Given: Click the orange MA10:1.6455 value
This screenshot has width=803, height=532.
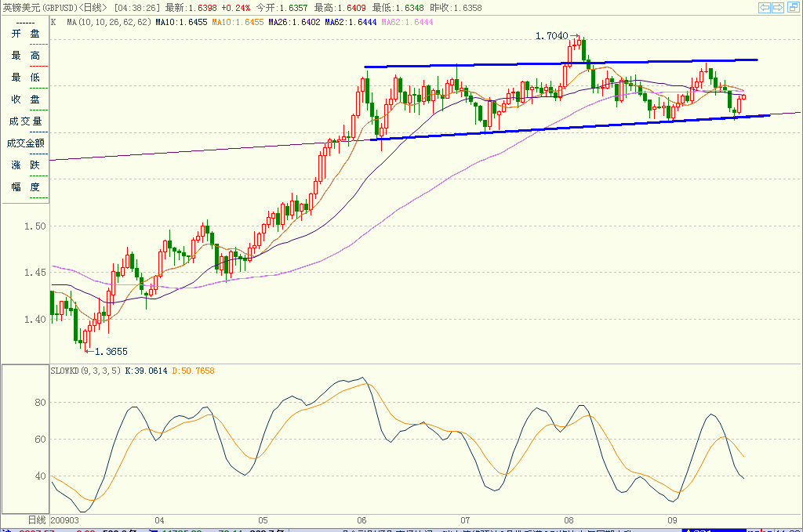Looking at the screenshot, I should [x=238, y=23].
